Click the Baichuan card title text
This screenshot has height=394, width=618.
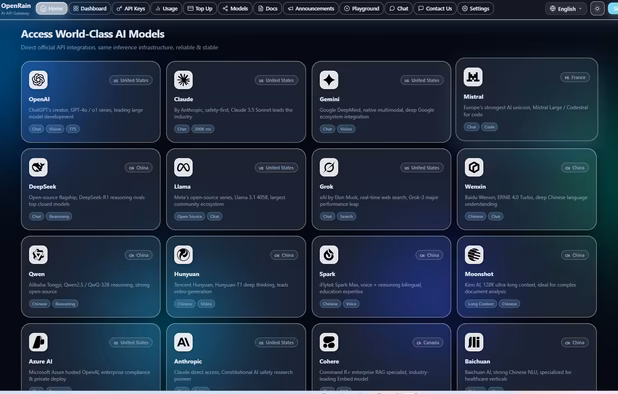coord(477,362)
